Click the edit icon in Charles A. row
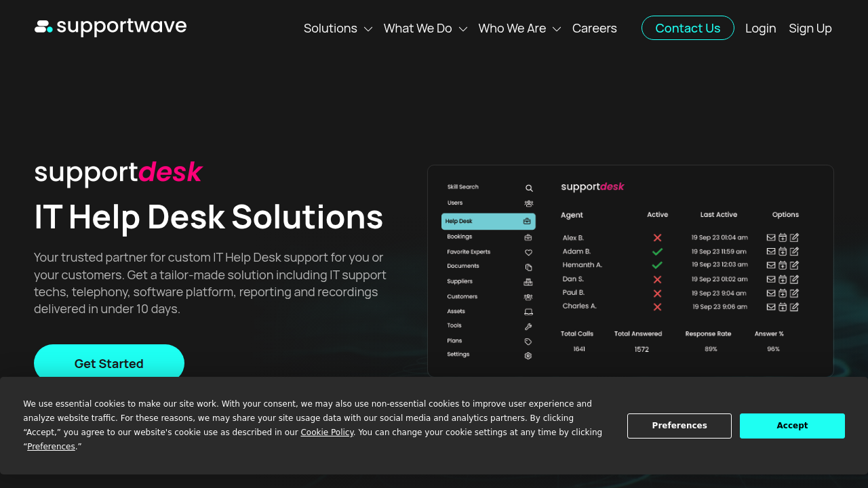The image size is (868, 488). click(794, 307)
